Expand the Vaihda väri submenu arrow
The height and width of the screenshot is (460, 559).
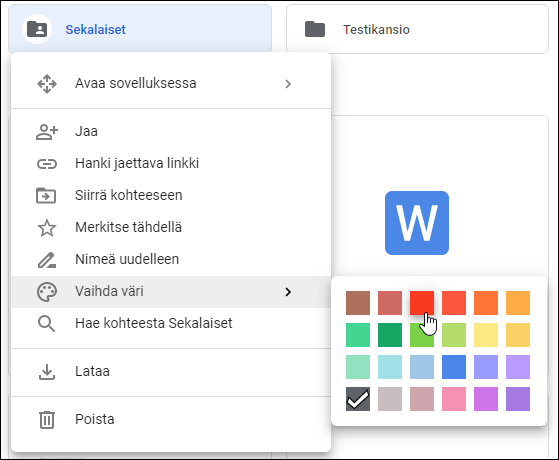tap(288, 292)
